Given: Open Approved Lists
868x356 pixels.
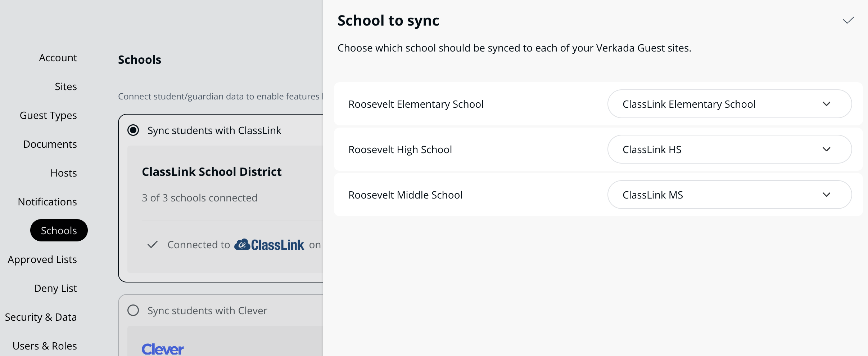Looking at the screenshot, I should pos(42,259).
